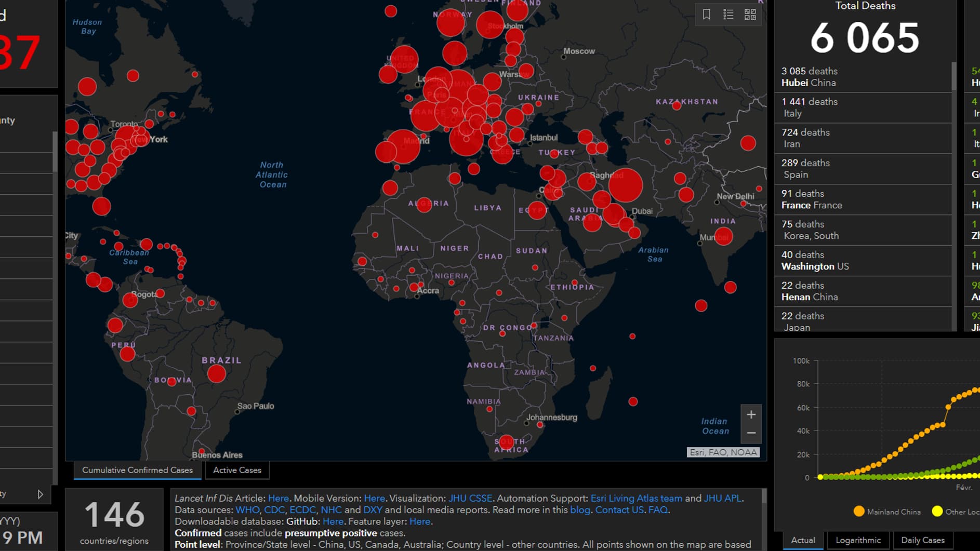Open the NHC data source link

click(331, 510)
